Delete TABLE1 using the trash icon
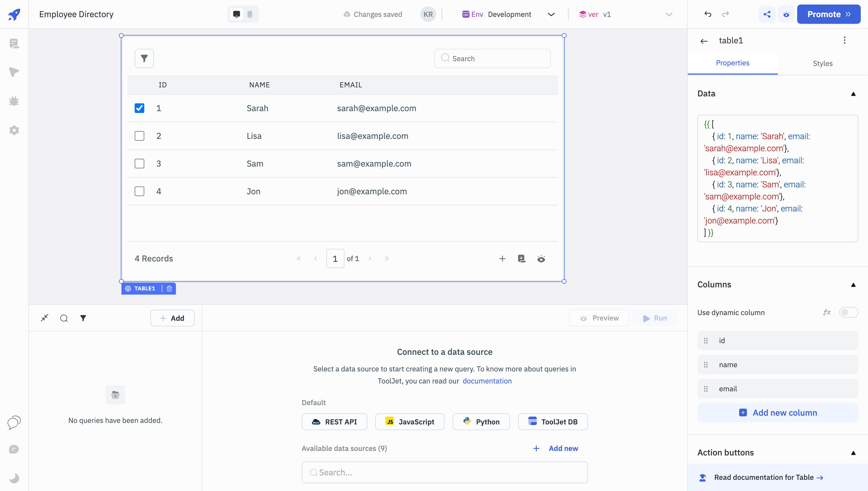This screenshot has width=868, height=491. [x=169, y=289]
